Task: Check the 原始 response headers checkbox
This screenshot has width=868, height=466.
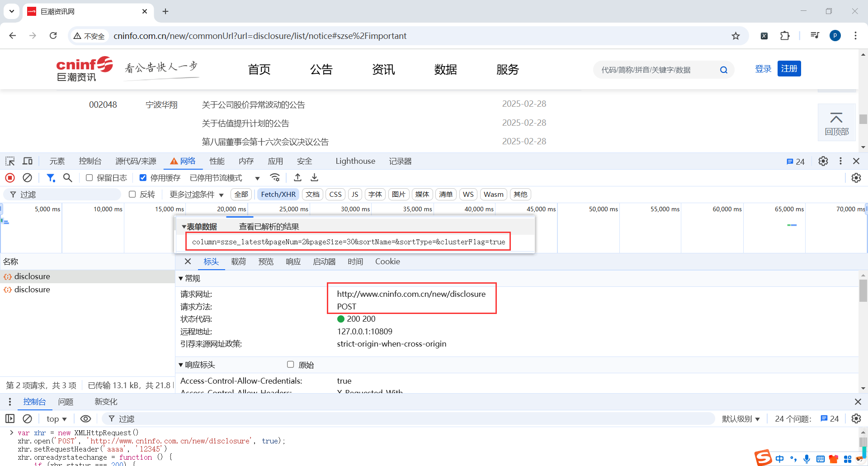Action: point(290,365)
